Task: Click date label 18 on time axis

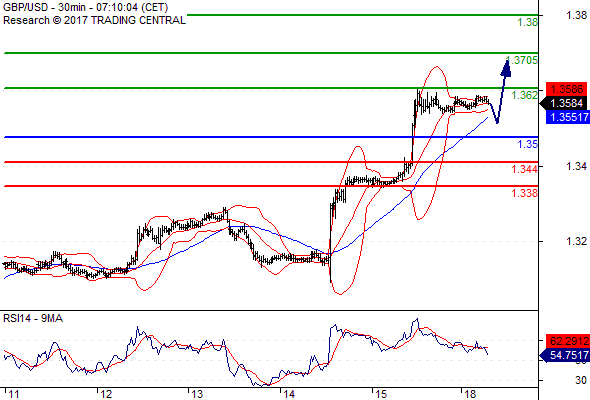Action: coord(470,394)
